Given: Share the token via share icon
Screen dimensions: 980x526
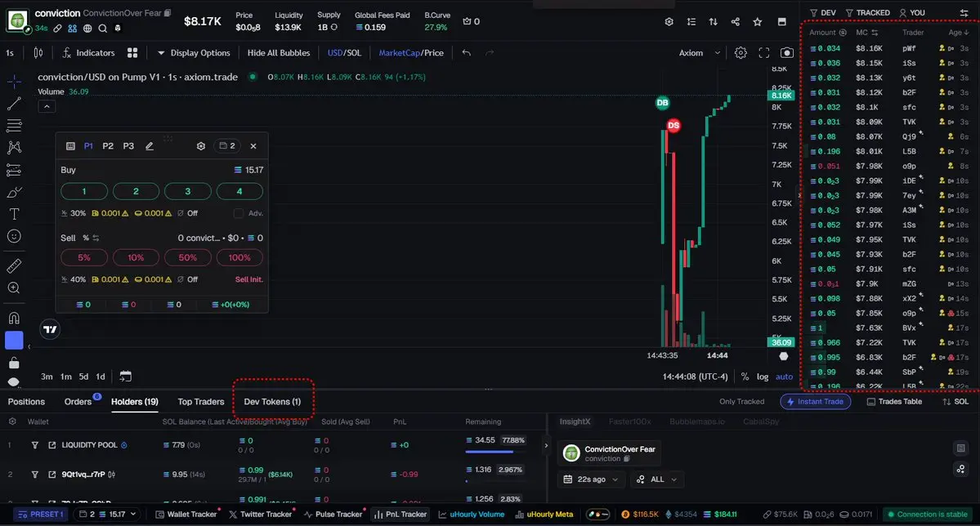Looking at the screenshot, I should (x=735, y=22).
